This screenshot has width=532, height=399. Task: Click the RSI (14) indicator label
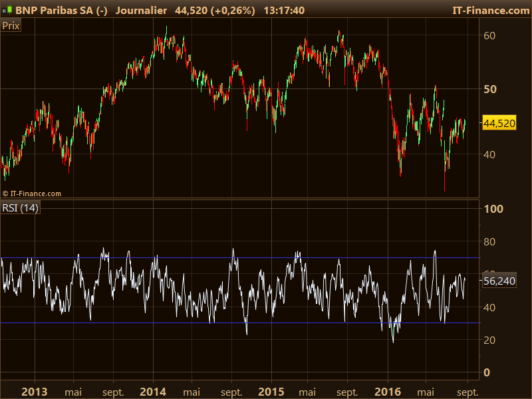[x=21, y=207]
